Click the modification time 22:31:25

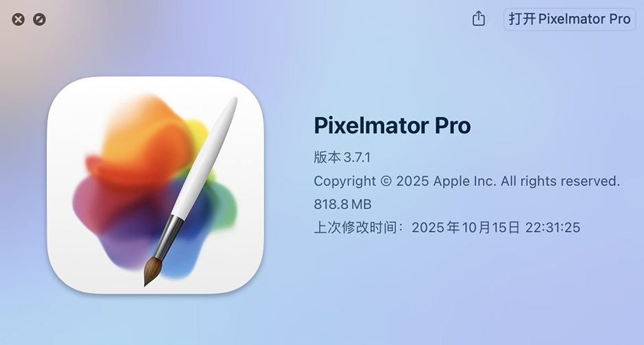552,227
